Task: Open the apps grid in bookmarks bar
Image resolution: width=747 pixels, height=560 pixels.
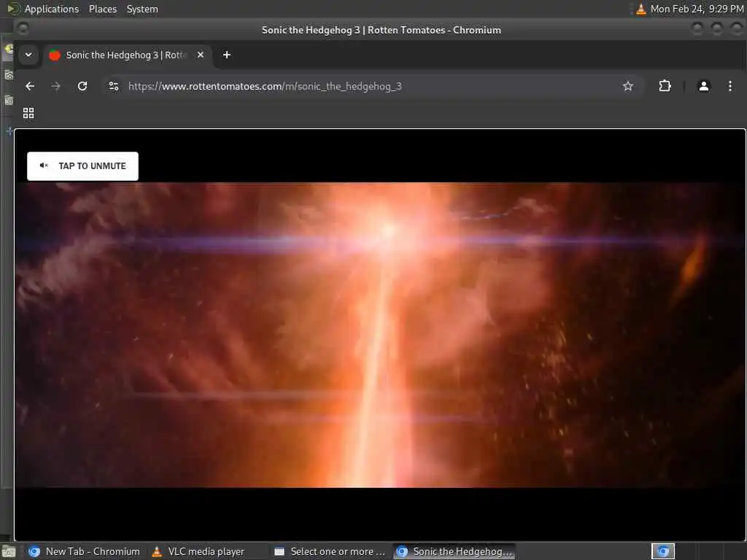Action: click(28, 113)
